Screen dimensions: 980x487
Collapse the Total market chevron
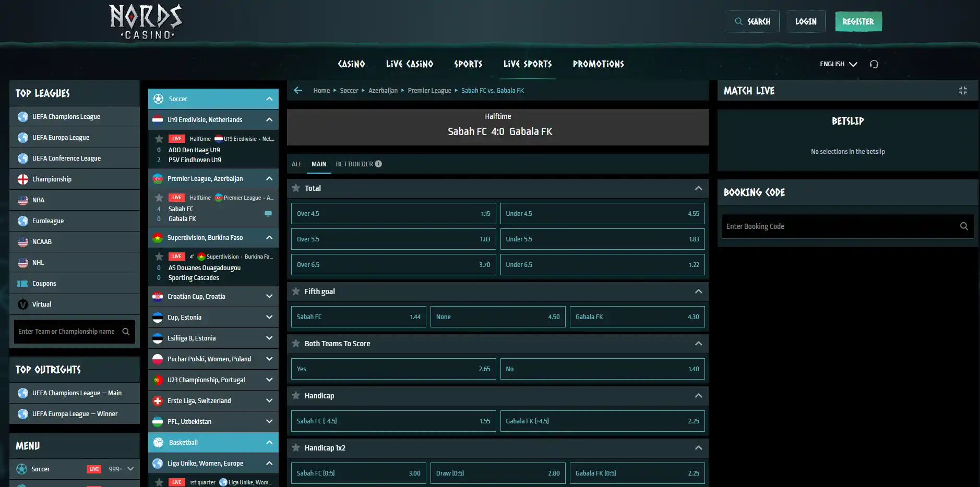[698, 188]
